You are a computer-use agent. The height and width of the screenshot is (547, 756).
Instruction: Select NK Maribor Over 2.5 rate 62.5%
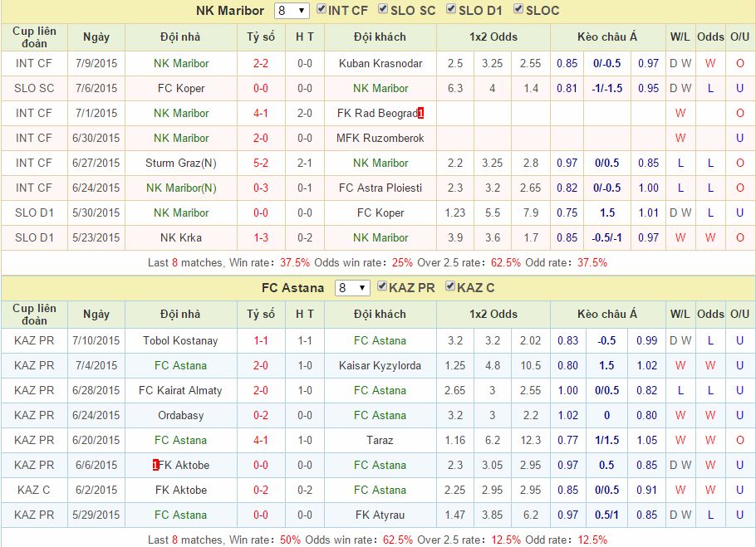pos(506,263)
